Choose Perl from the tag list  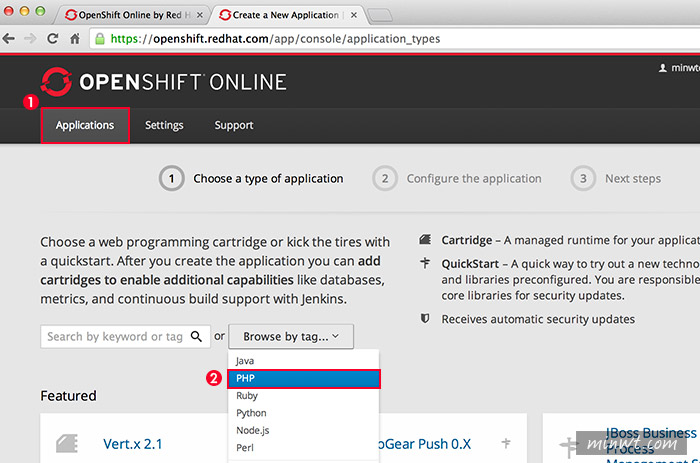click(303, 448)
